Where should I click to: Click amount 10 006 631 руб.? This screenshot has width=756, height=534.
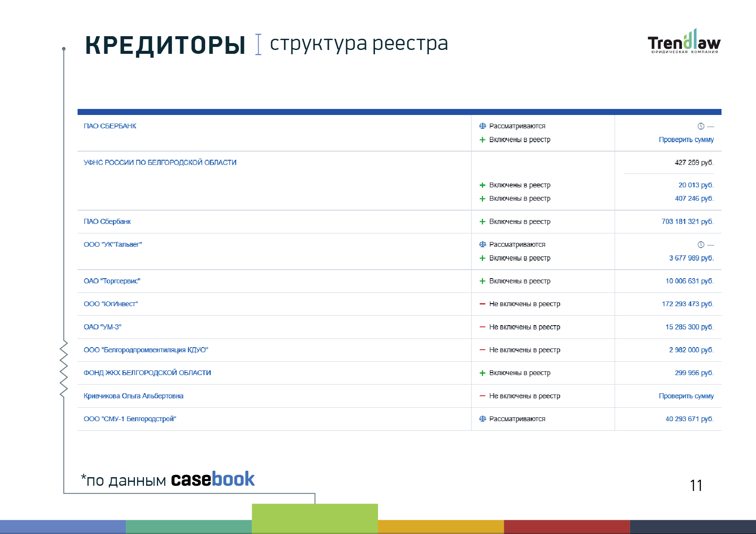[690, 281]
